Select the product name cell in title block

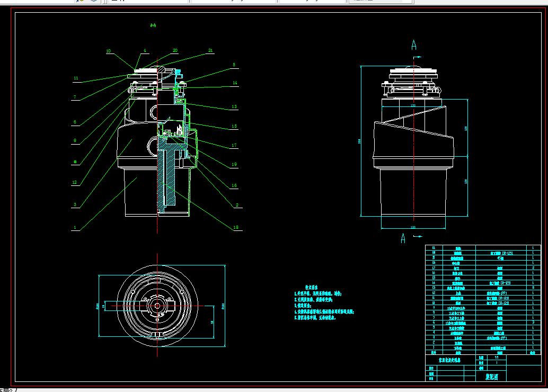[450, 360]
